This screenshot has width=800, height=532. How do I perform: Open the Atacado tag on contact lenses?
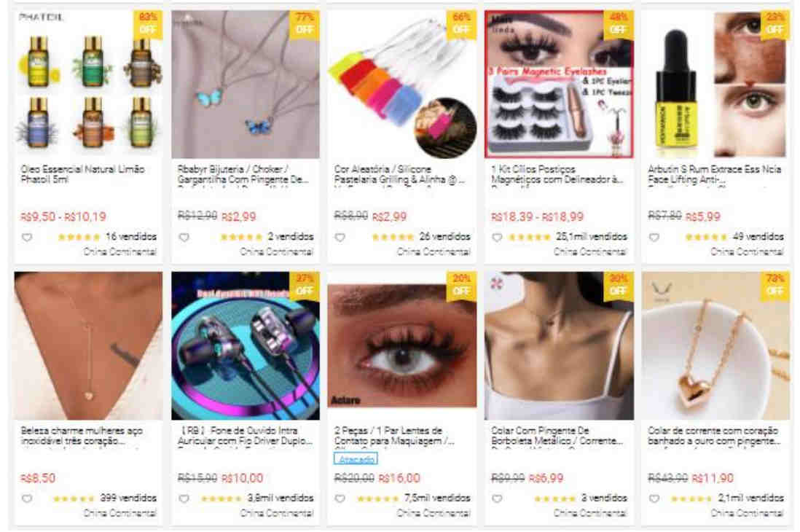pyautogui.click(x=356, y=459)
